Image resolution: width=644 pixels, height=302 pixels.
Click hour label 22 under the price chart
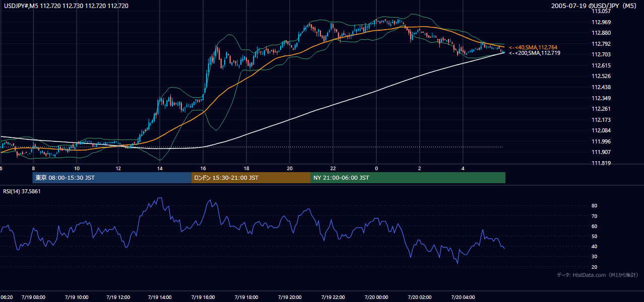(333, 168)
